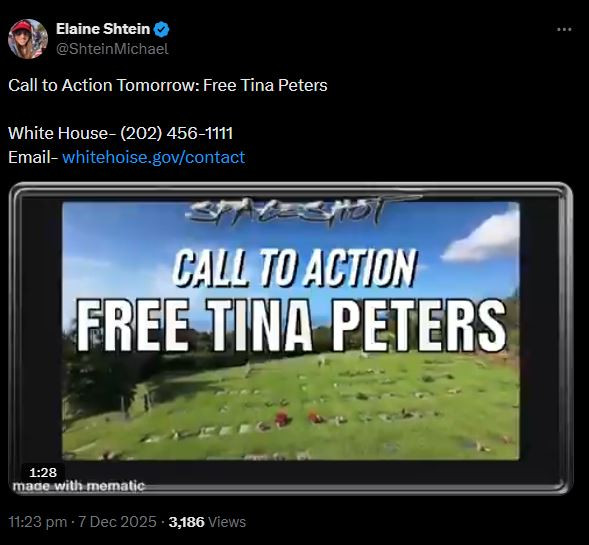Screen dimensions: 589x545
Task: Click the White House- label text
Action: [62, 133]
